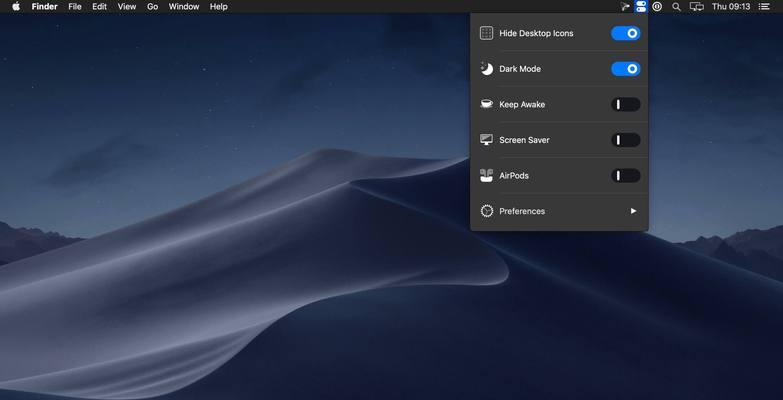The height and width of the screenshot is (400, 783).
Task: Click the Screen Saver label
Action: point(524,140)
